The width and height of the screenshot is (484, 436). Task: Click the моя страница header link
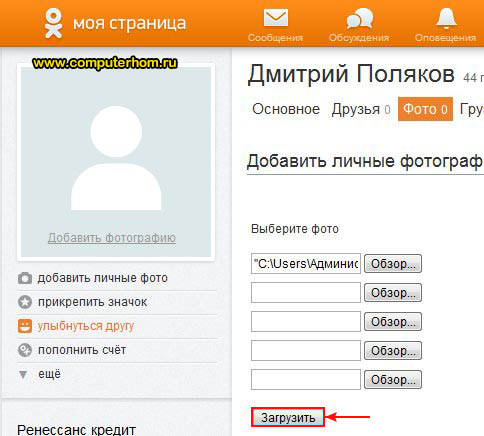click(129, 23)
